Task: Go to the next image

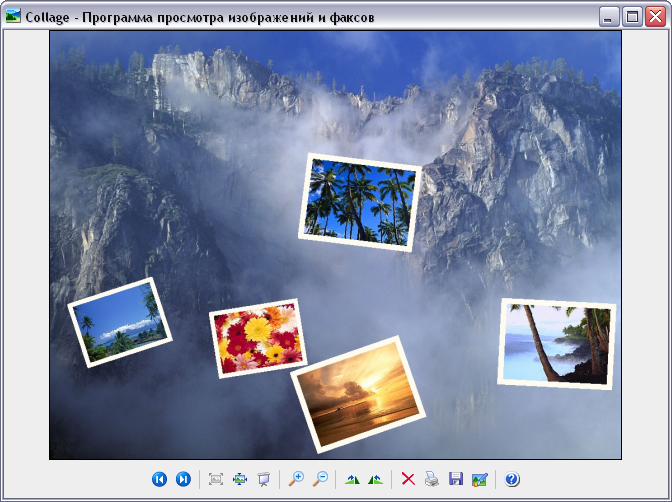Action: pyautogui.click(x=183, y=479)
